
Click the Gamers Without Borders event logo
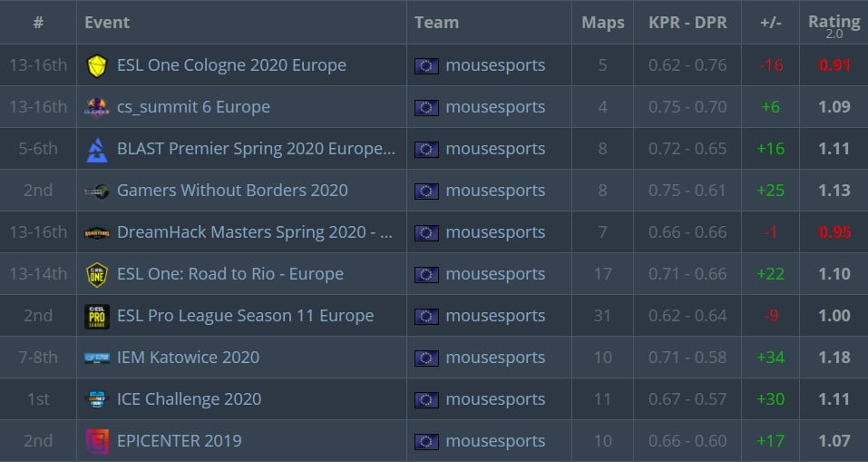[97, 191]
